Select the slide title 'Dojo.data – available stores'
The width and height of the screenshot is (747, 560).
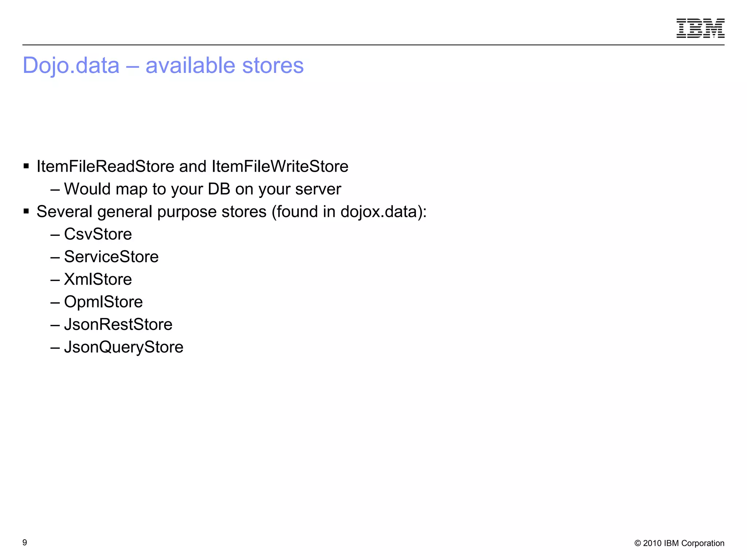coord(163,66)
